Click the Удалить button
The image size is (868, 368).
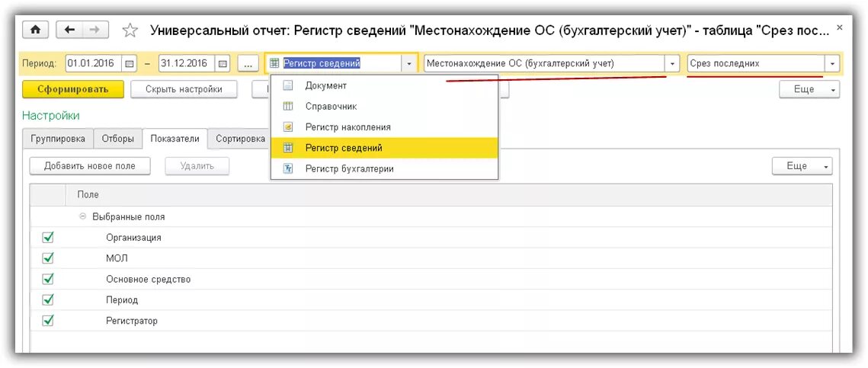click(x=197, y=166)
